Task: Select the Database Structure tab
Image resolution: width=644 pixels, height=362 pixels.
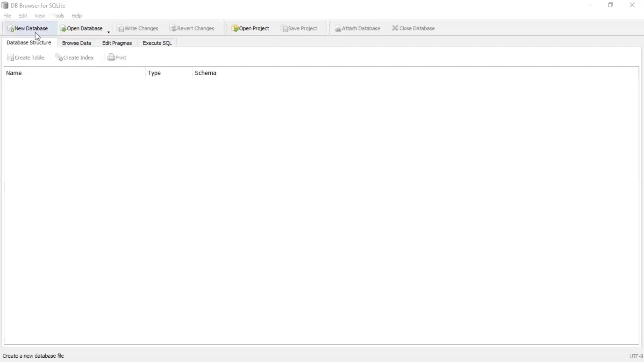Action: click(x=29, y=43)
